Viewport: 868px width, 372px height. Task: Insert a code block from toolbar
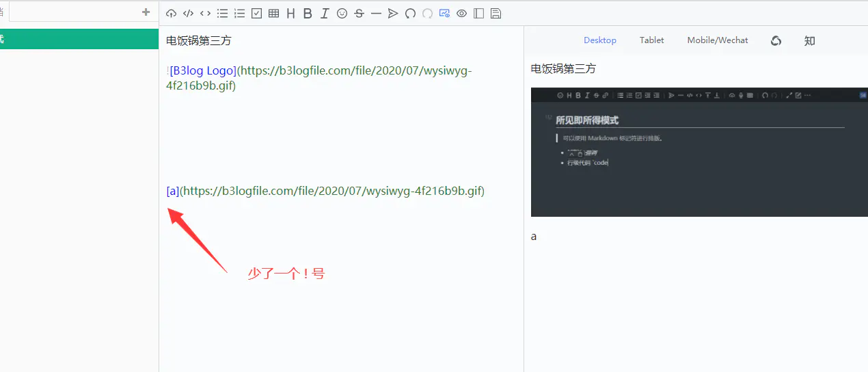coord(188,13)
